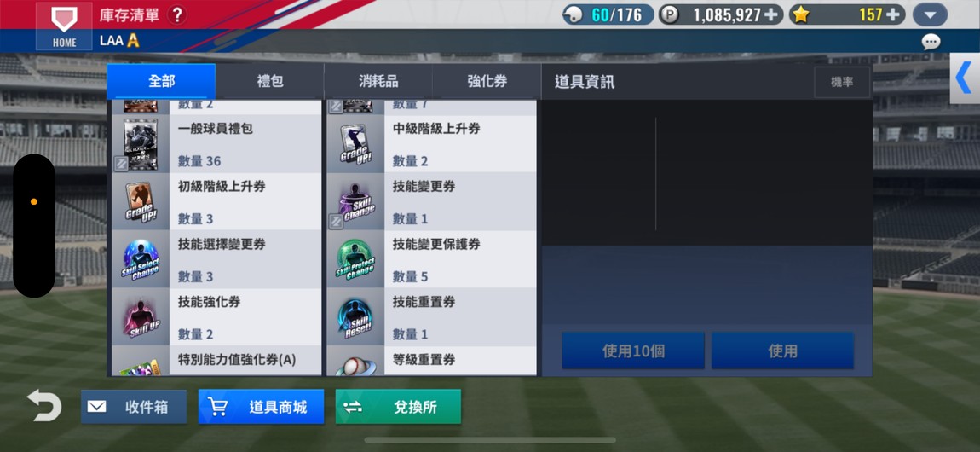Add more P points with plus icon
Image resolution: width=980 pixels, height=452 pixels.
(773, 15)
